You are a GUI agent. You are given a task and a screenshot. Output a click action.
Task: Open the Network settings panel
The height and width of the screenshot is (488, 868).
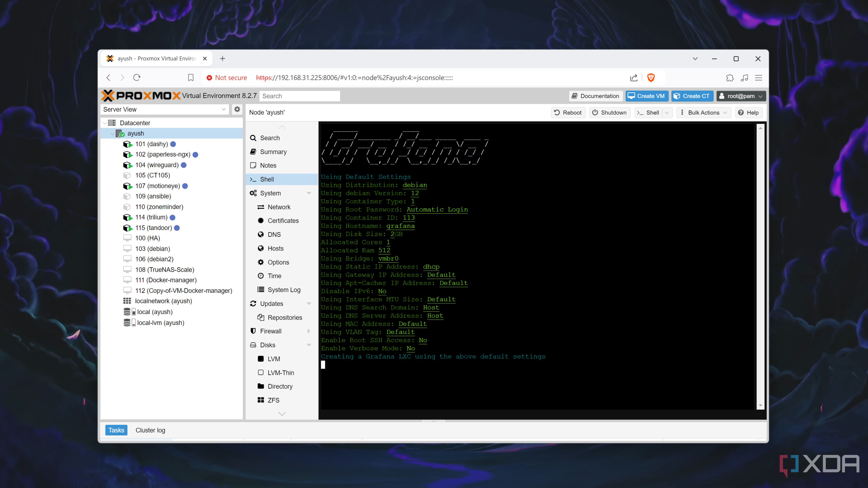click(282, 207)
